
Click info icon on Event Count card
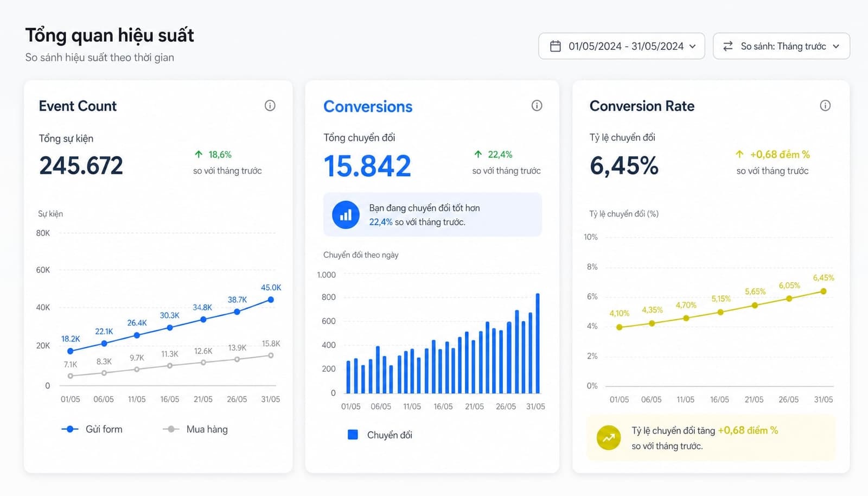point(270,106)
